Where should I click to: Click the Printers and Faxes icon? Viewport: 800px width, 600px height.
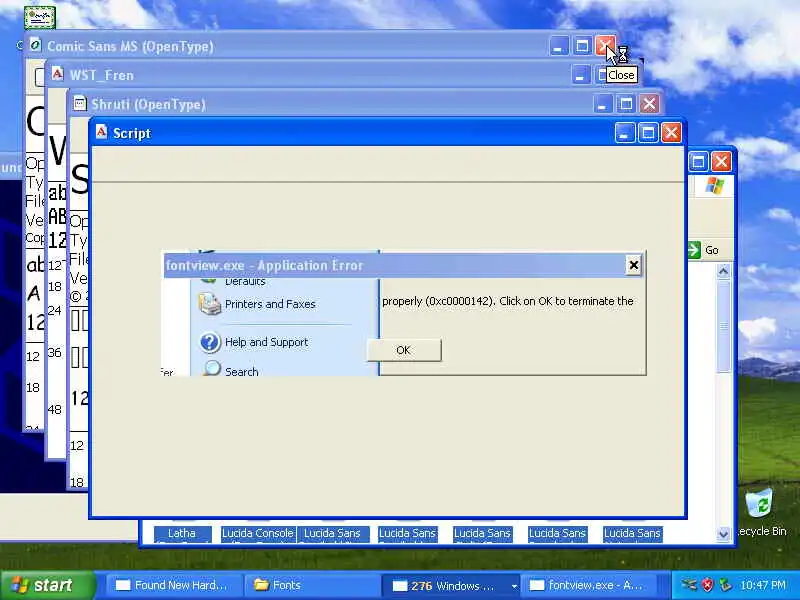209,304
